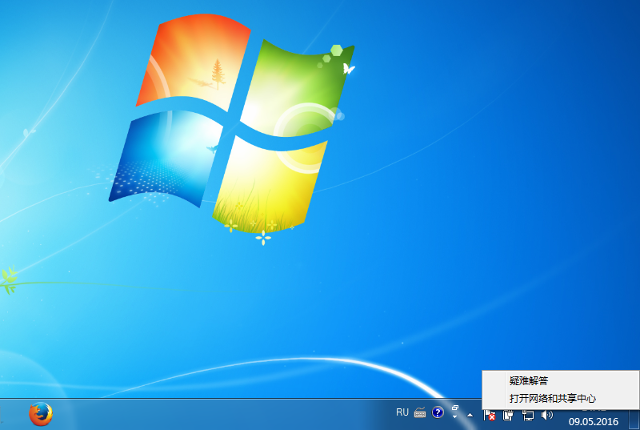Click the on-screen keyboard icon
Image resolution: width=640 pixels, height=430 pixels.
point(420,413)
